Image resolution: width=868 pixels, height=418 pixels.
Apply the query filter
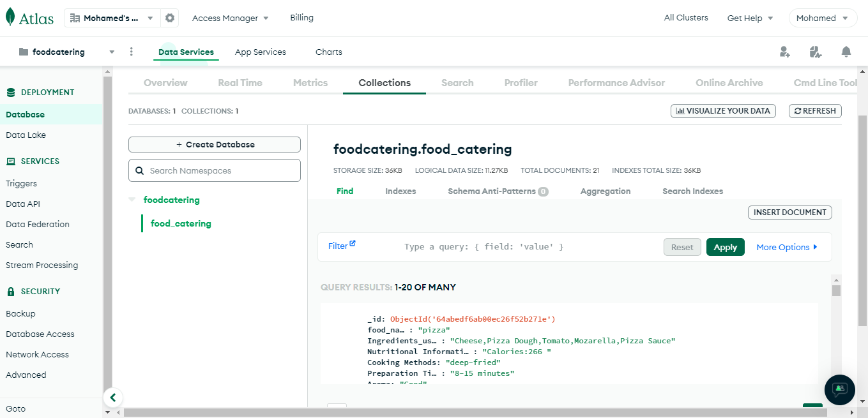726,247
